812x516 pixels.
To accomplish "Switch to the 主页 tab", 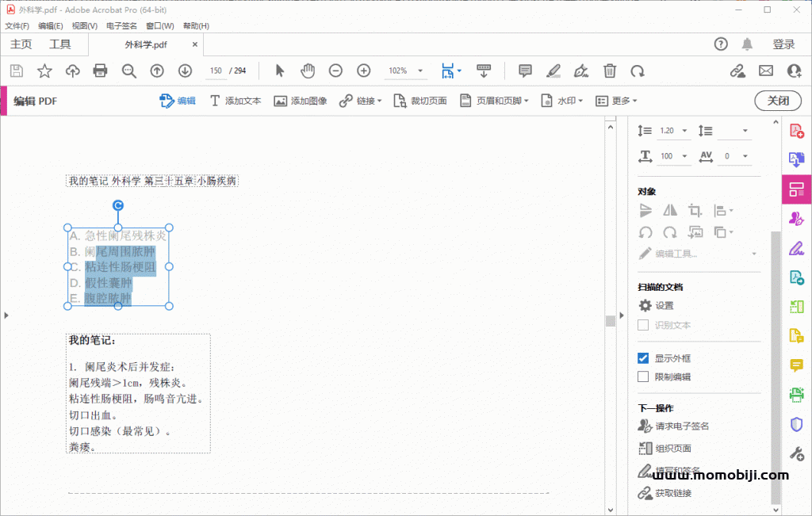I will (21, 44).
